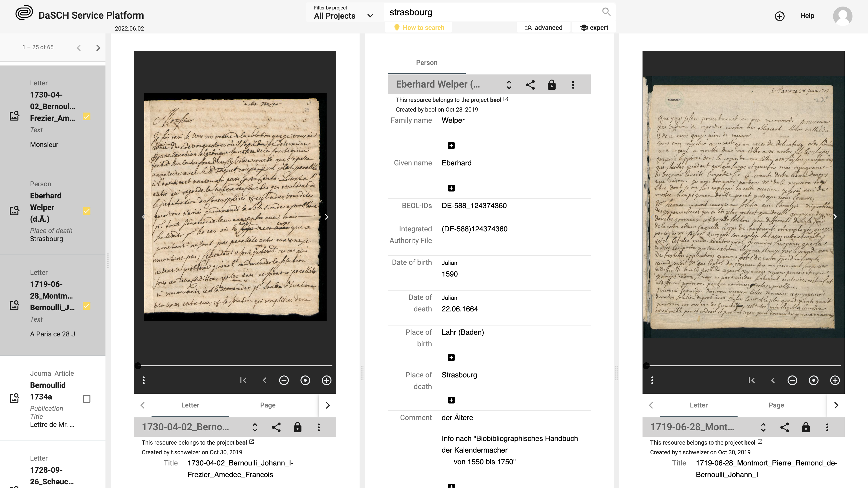Screen dimensions: 868x488
Task: Open right viewer three-dot options menu
Action: pyautogui.click(x=652, y=381)
